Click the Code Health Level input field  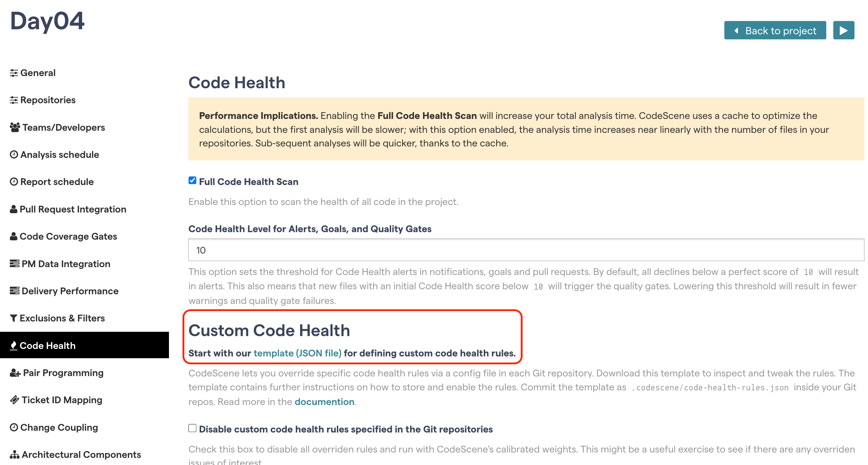tap(526, 250)
